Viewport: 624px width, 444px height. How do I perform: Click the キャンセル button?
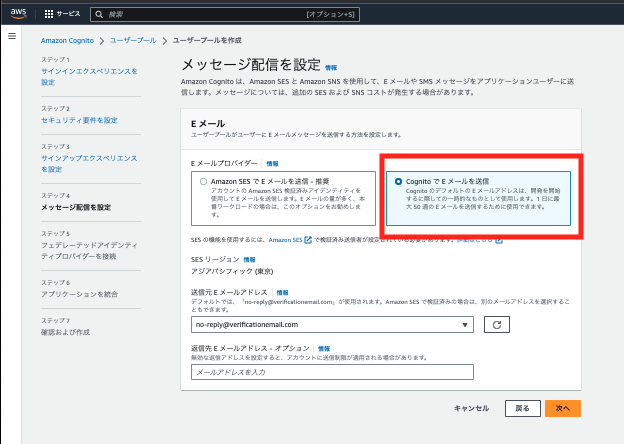click(472, 408)
